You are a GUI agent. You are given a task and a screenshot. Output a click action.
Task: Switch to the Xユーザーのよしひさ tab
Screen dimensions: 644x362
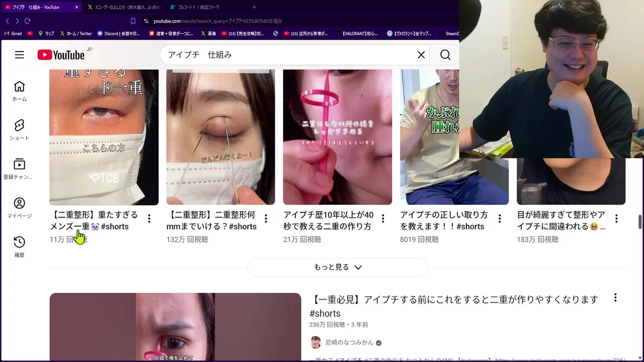tap(124, 7)
